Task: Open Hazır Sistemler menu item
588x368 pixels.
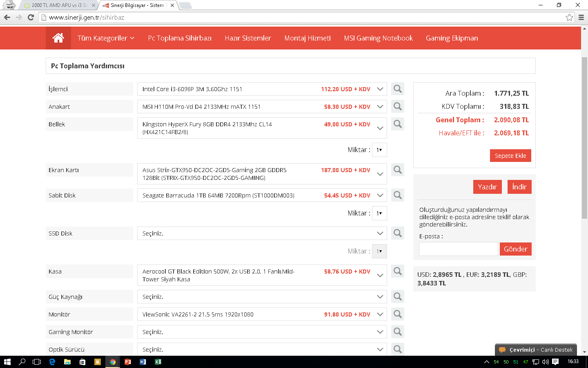Action: [248, 38]
